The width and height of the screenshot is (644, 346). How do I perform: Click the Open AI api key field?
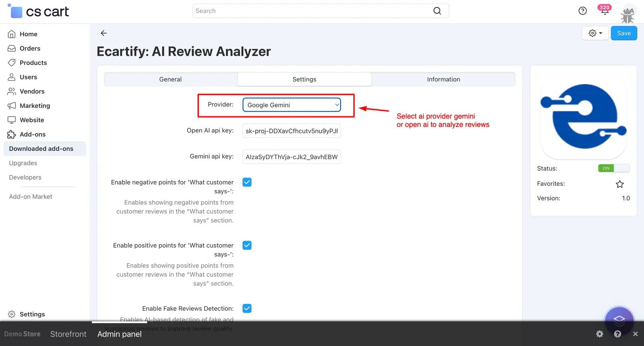(x=292, y=131)
